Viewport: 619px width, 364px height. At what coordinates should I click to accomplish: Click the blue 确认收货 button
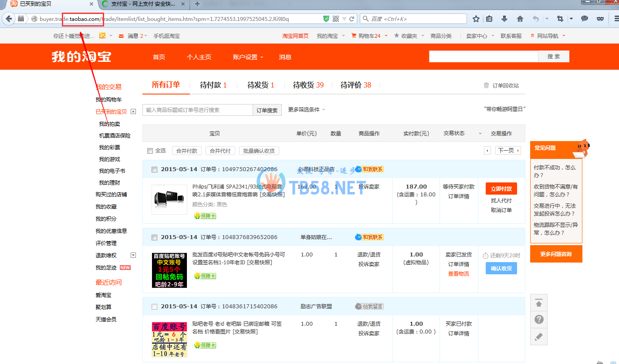(x=501, y=268)
